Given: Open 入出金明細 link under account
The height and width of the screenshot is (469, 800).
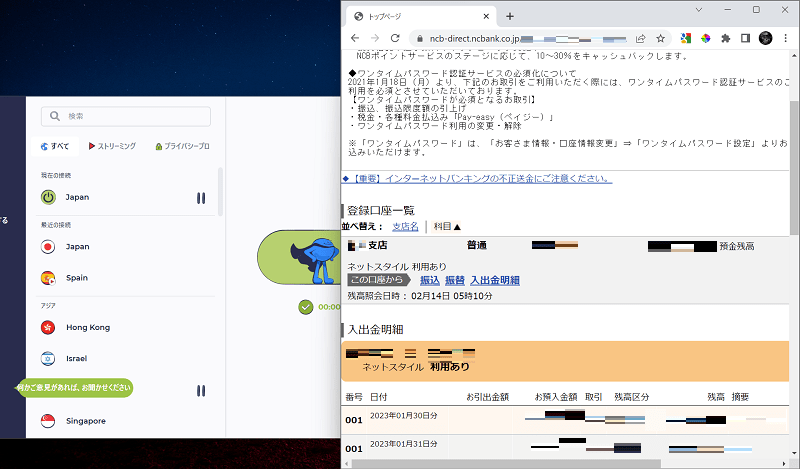Looking at the screenshot, I should [x=495, y=280].
